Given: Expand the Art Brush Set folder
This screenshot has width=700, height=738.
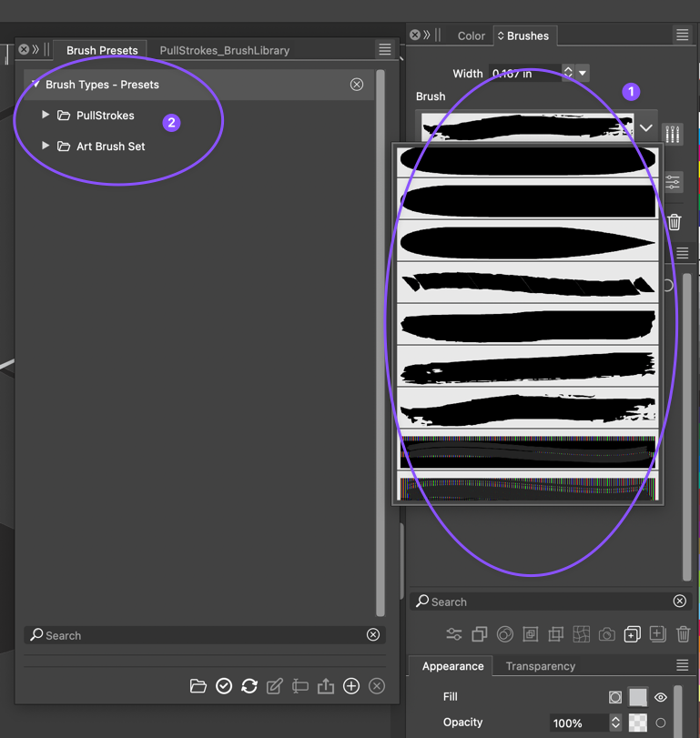Looking at the screenshot, I should pos(46,146).
